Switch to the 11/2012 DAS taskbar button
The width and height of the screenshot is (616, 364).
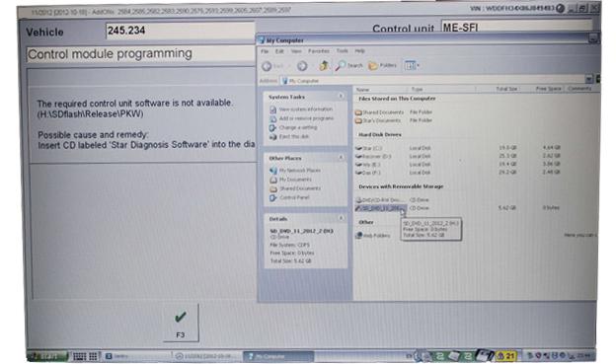click(x=206, y=356)
